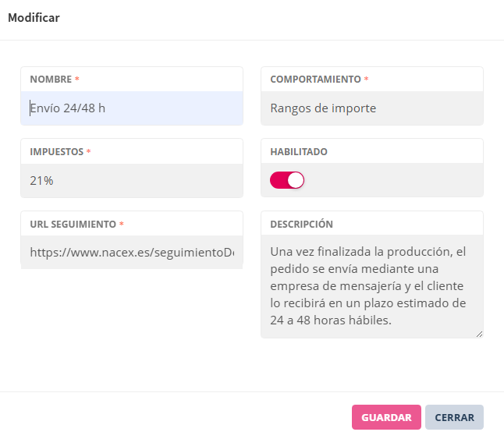Select the IMPUESTOS field label

tap(56, 152)
